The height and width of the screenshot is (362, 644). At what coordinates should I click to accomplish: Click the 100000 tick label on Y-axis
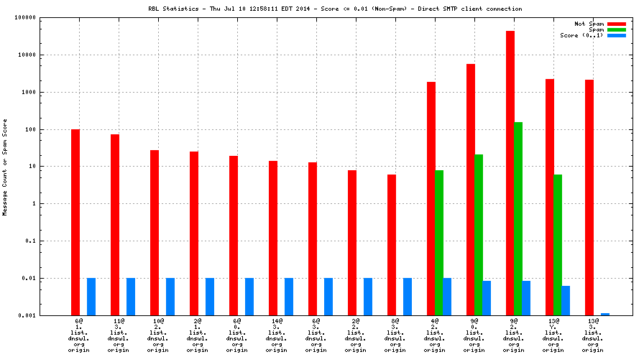(x=44, y=17)
